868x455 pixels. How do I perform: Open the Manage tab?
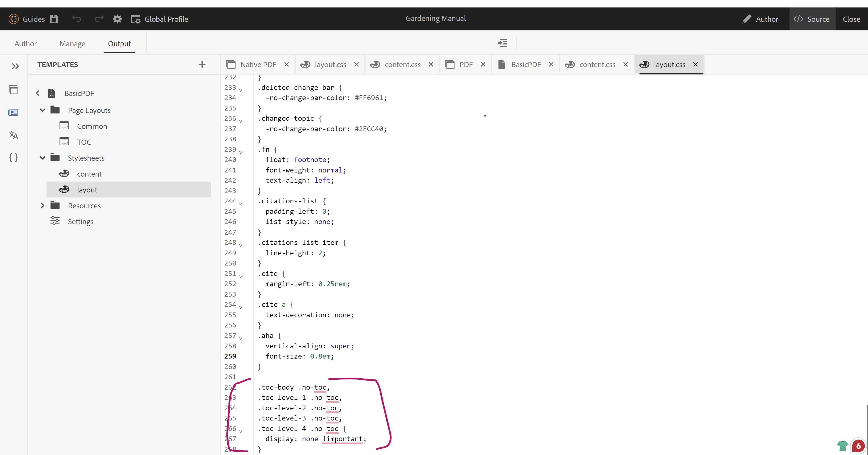(x=72, y=44)
